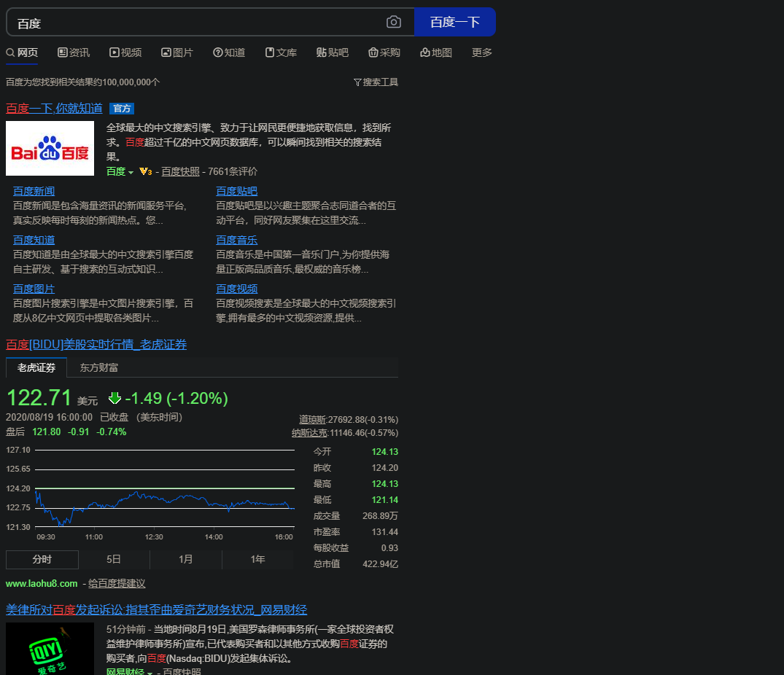
Task: Click the 今开 value 124.13
Action: point(385,452)
